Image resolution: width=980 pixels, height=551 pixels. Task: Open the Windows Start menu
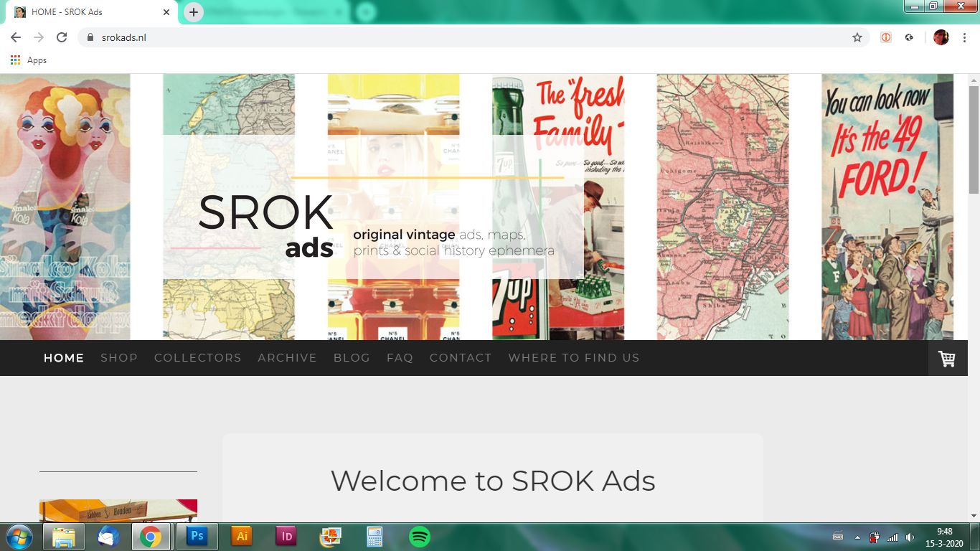point(18,537)
